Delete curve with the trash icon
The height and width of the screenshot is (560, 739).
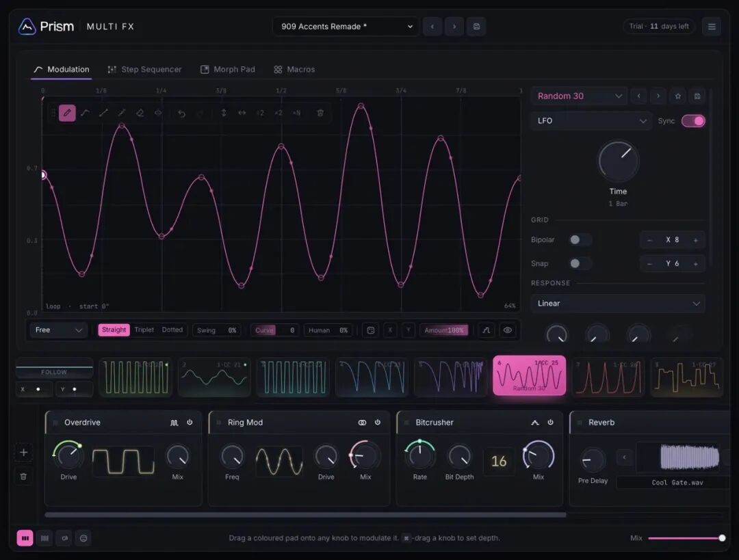pyautogui.click(x=320, y=113)
